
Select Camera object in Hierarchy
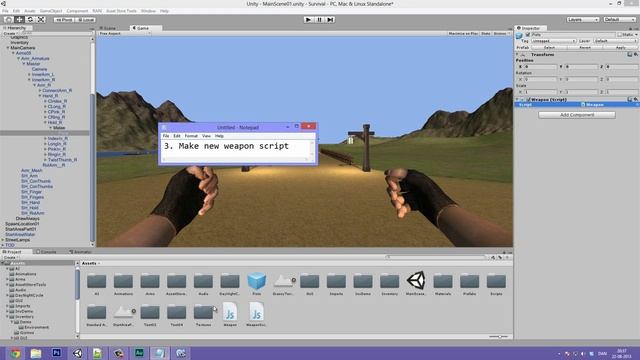pos(40,69)
